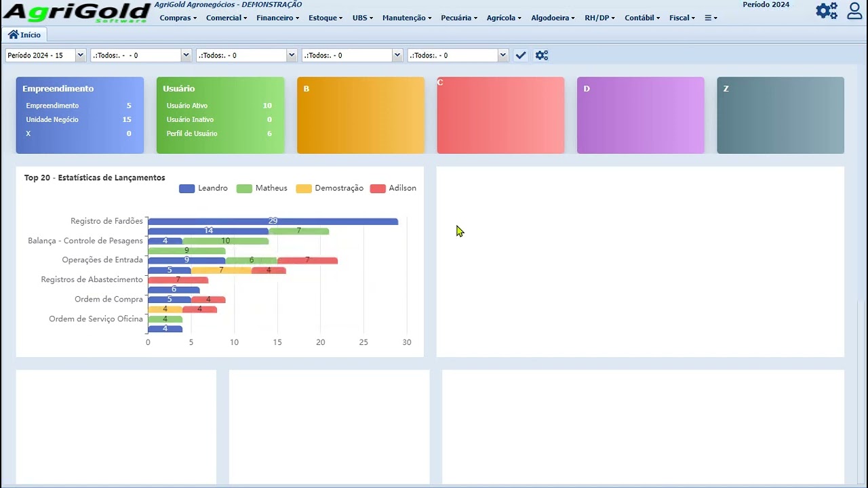This screenshot has width=868, height=488.
Task: Click the AgriGold Software logo
Action: 77,12
